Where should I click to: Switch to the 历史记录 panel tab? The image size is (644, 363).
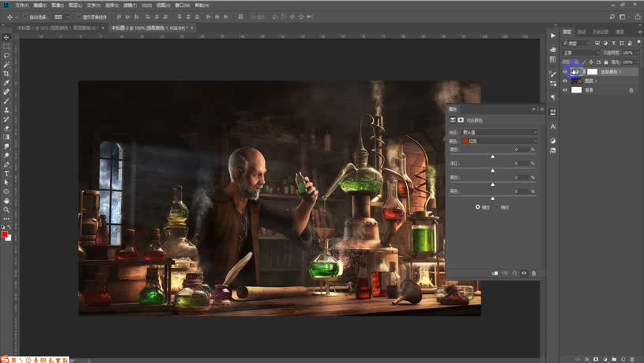[601, 32]
